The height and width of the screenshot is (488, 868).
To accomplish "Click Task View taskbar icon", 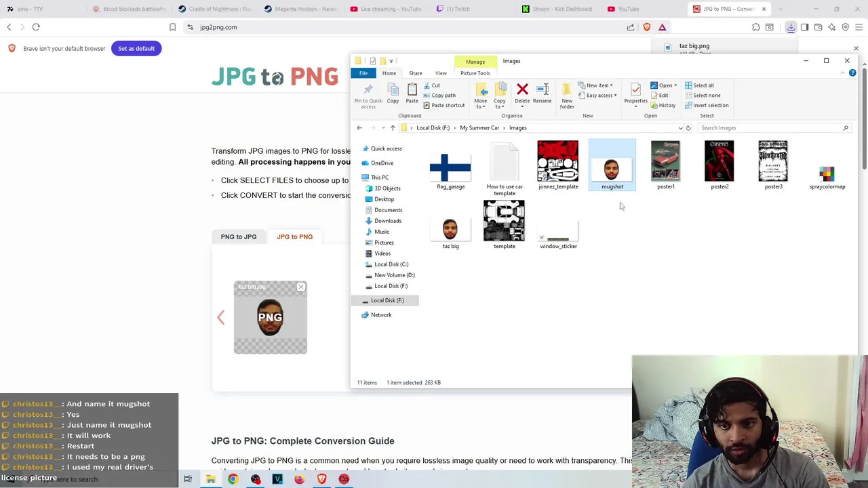I will click(188, 479).
